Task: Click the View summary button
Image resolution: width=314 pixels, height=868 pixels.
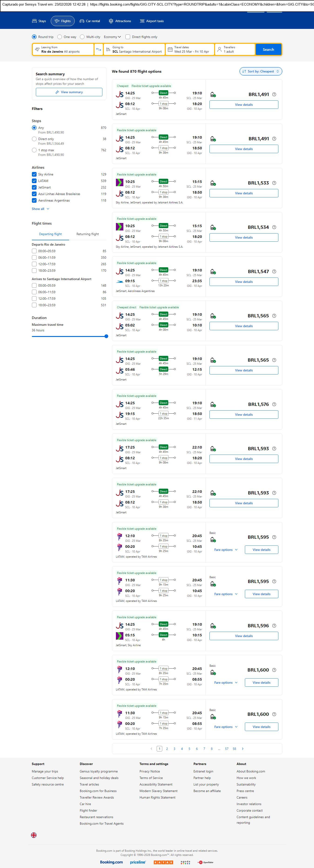Action: [x=69, y=92]
